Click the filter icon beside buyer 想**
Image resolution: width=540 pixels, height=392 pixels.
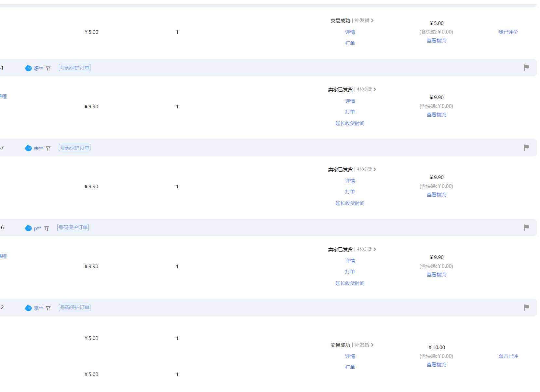(48, 69)
